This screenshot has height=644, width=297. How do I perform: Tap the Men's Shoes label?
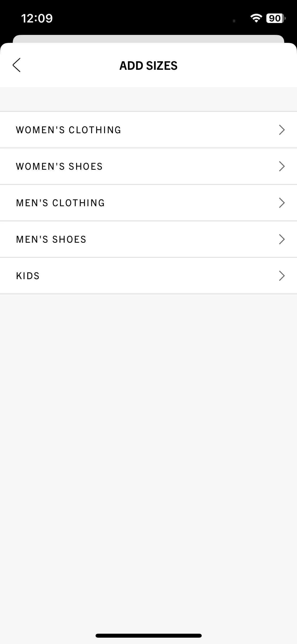[x=51, y=240]
